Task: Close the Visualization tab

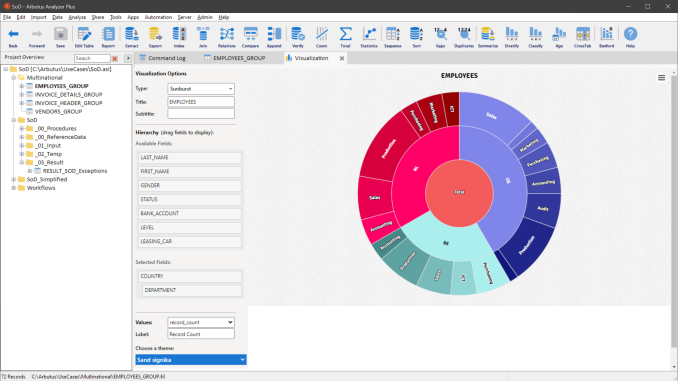Action: click(x=342, y=58)
